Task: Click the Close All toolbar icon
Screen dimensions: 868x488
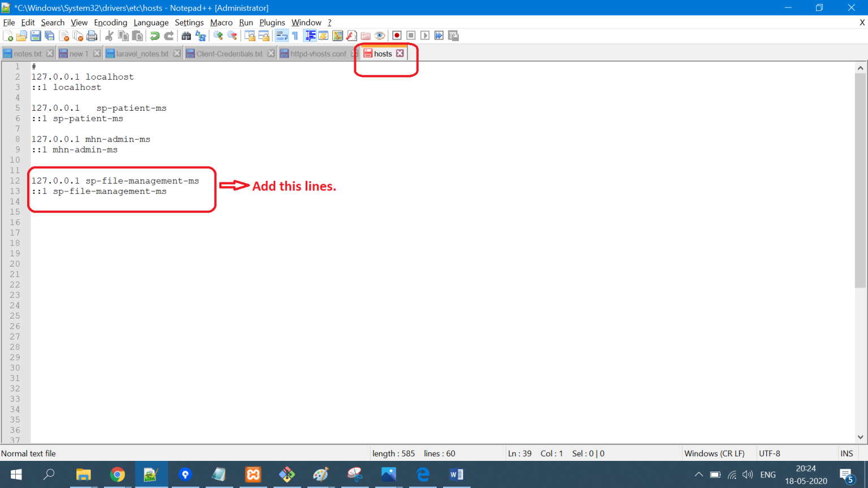Action: (78, 36)
